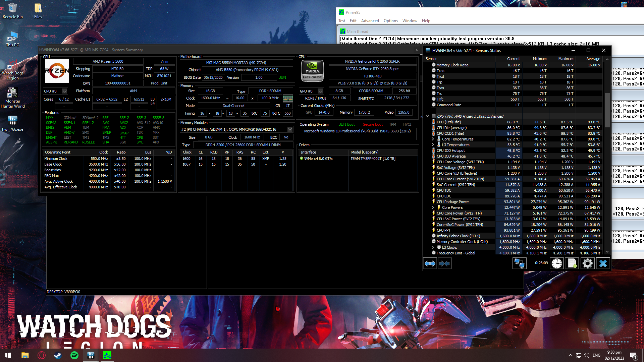Open Opera browser from the taskbar
Screen dimensions: 644x362
click(x=42, y=355)
